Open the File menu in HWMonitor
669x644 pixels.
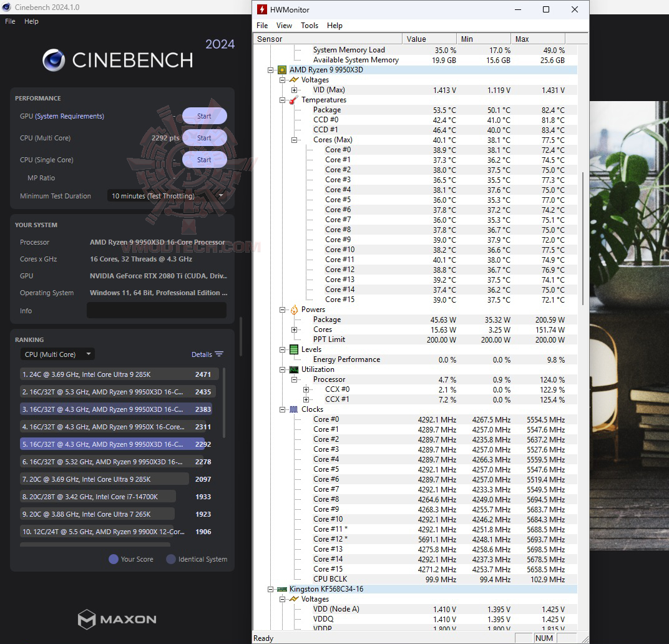(x=262, y=26)
